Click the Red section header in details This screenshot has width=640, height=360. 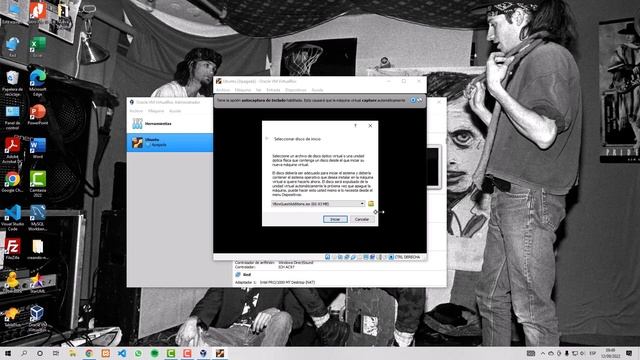tap(247, 275)
